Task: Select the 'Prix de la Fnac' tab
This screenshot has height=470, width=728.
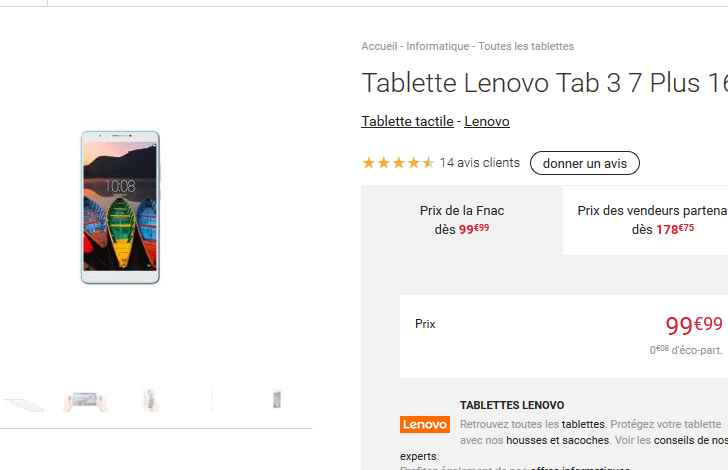Action: 462,220
